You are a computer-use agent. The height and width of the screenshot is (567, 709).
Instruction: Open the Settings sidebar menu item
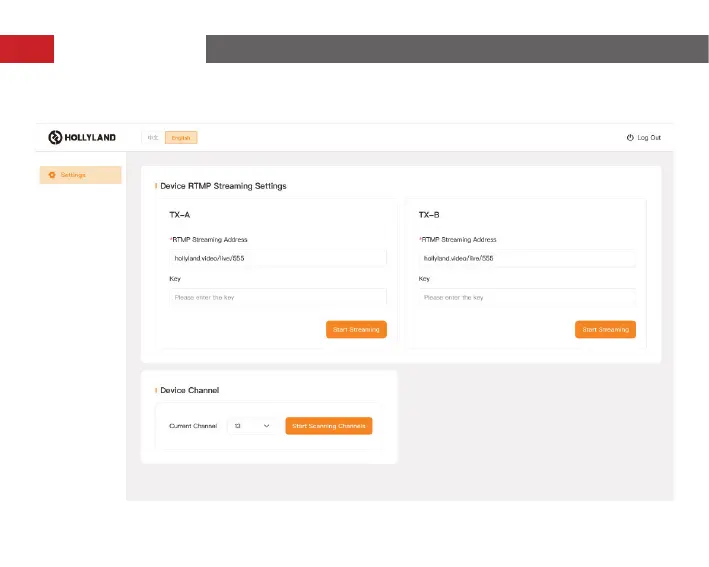pos(80,175)
